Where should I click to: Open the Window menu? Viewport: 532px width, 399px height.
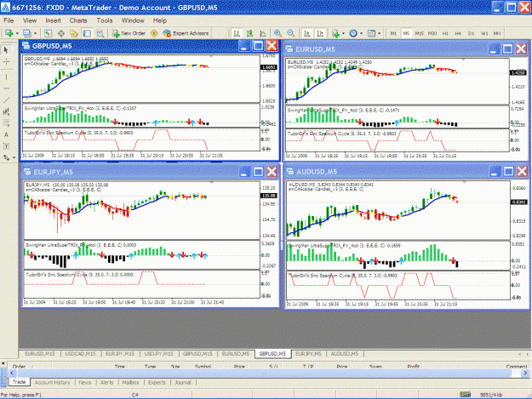133,20
